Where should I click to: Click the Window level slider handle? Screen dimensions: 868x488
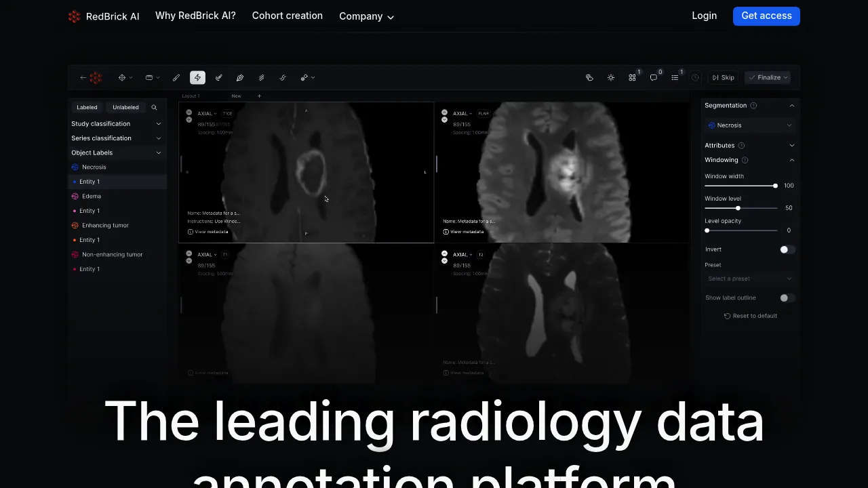click(x=738, y=208)
